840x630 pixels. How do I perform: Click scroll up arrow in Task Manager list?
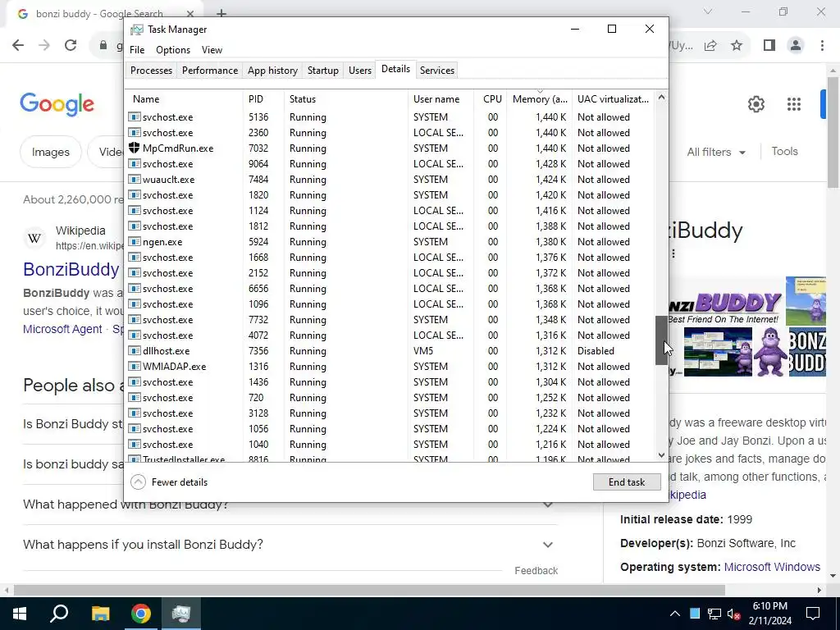click(662, 97)
